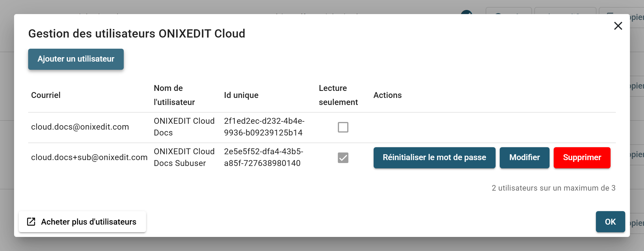
Task: Click the Lecture seulement column header
Action: pos(338,95)
